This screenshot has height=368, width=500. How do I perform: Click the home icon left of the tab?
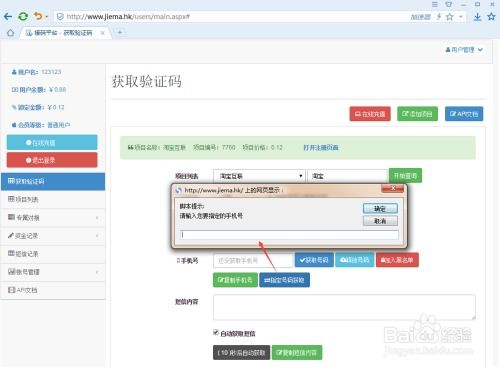coord(10,33)
